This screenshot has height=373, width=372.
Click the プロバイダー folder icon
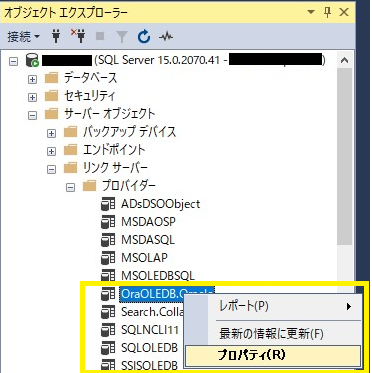point(89,186)
